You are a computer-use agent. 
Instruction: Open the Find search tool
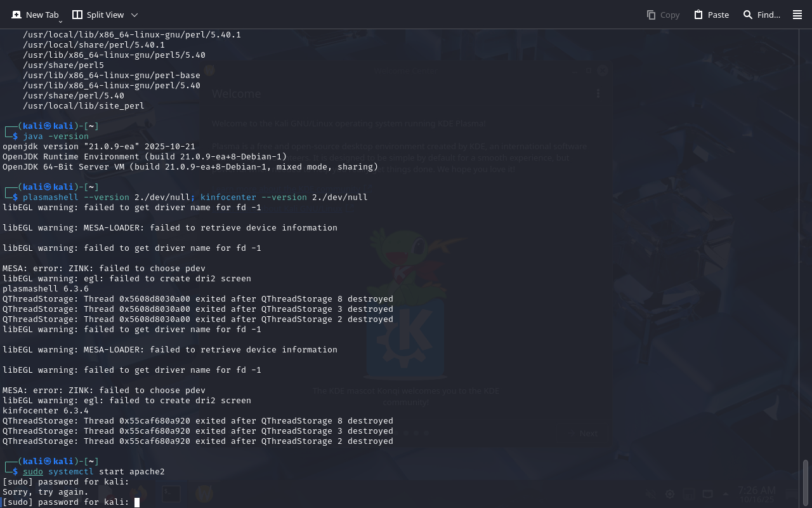pos(762,15)
